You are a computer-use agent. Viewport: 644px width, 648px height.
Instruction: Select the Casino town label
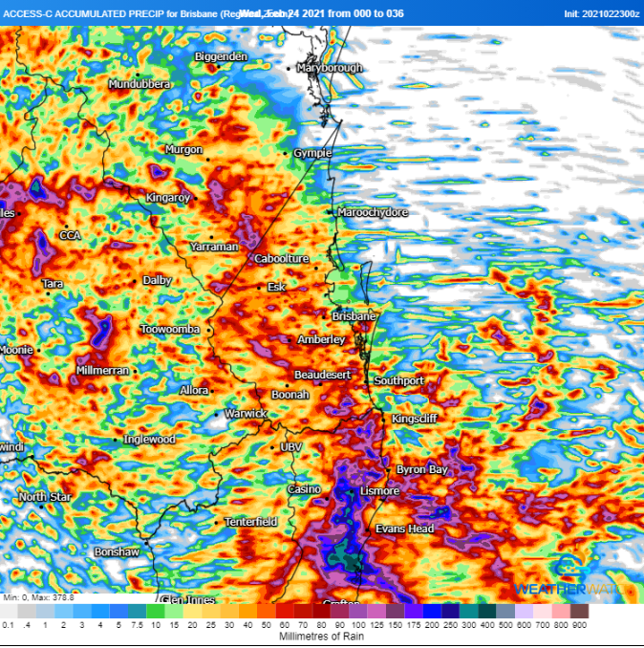pos(304,489)
